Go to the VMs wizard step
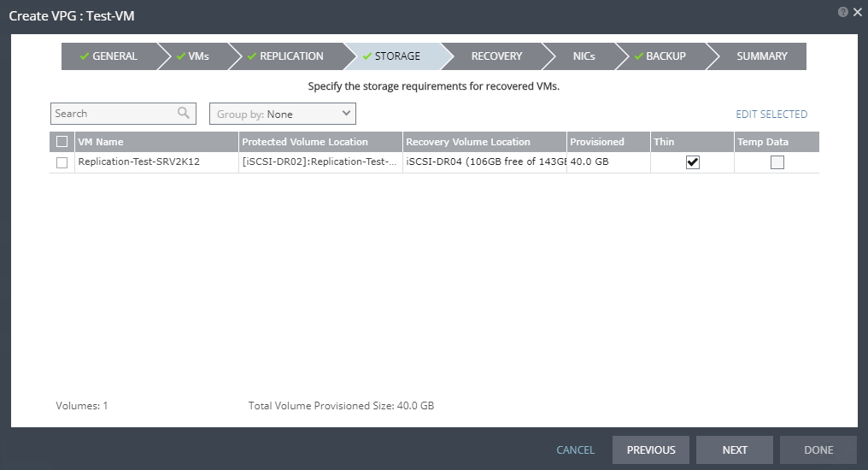 [x=192, y=56]
